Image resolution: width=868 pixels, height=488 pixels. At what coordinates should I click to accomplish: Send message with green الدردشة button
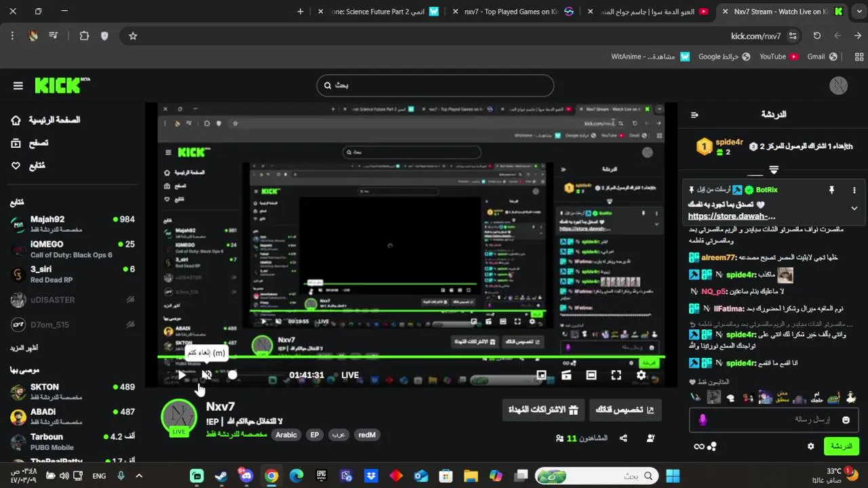[x=841, y=446]
